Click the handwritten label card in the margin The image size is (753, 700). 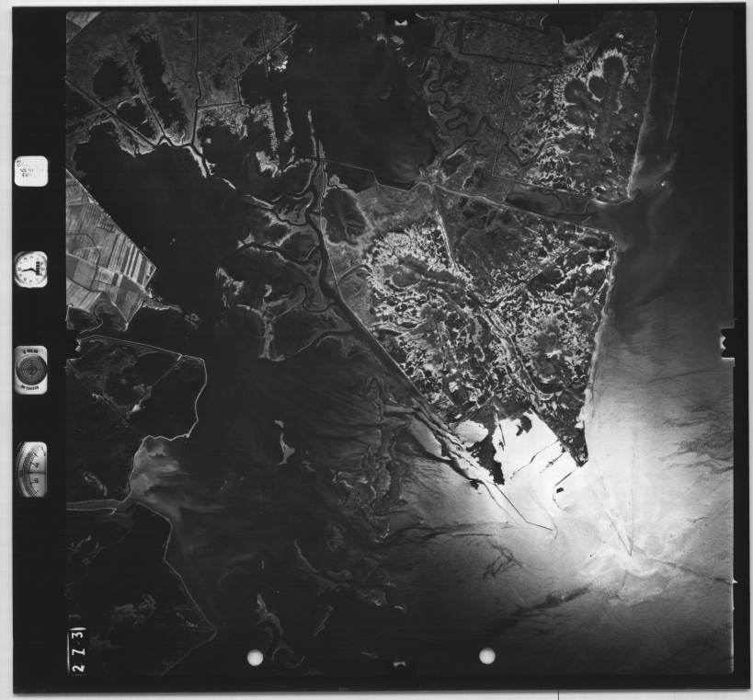click(31, 171)
